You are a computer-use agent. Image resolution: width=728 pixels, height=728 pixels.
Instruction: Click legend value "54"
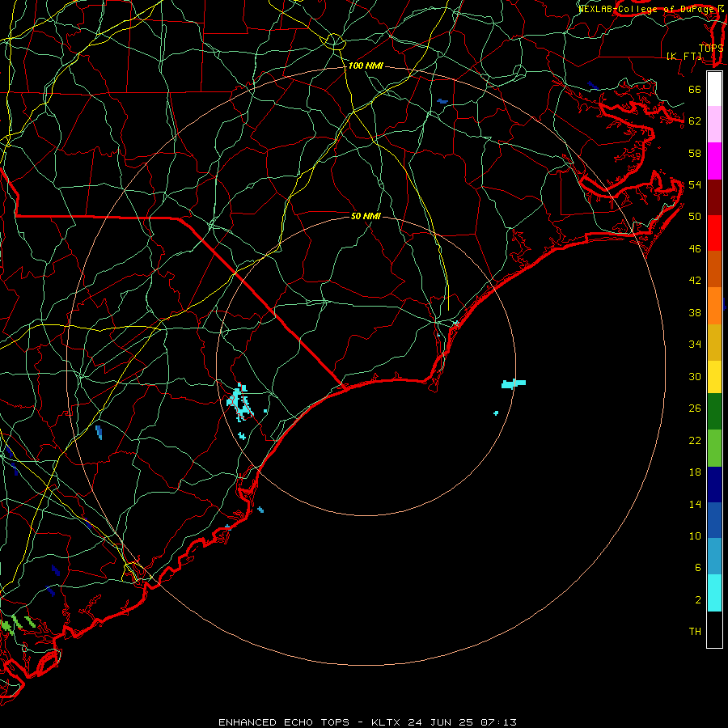[695, 184]
